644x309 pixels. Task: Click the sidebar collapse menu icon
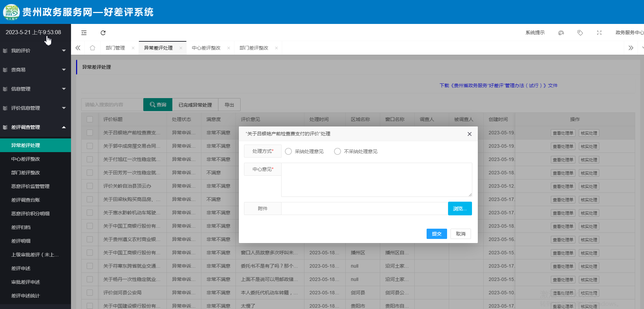[84, 33]
